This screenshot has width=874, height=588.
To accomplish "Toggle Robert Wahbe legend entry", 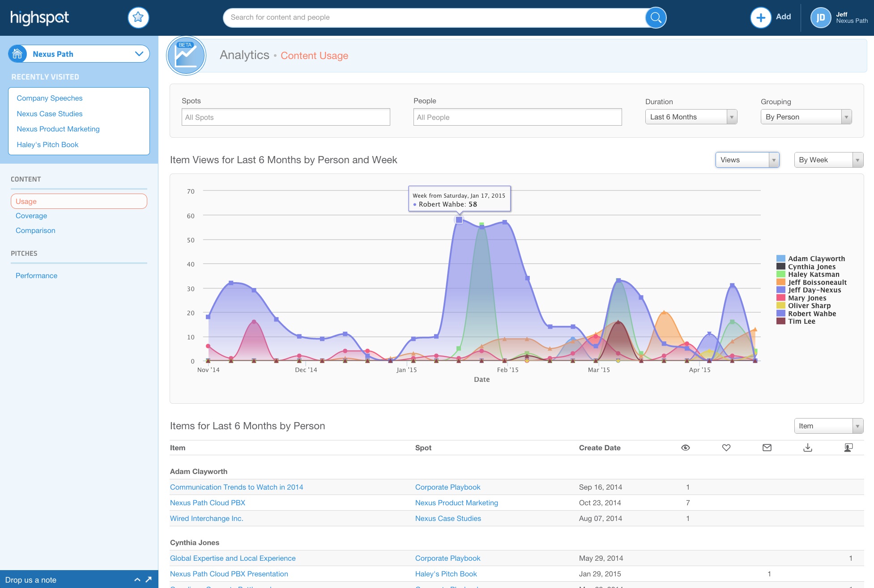I will [806, 313].
